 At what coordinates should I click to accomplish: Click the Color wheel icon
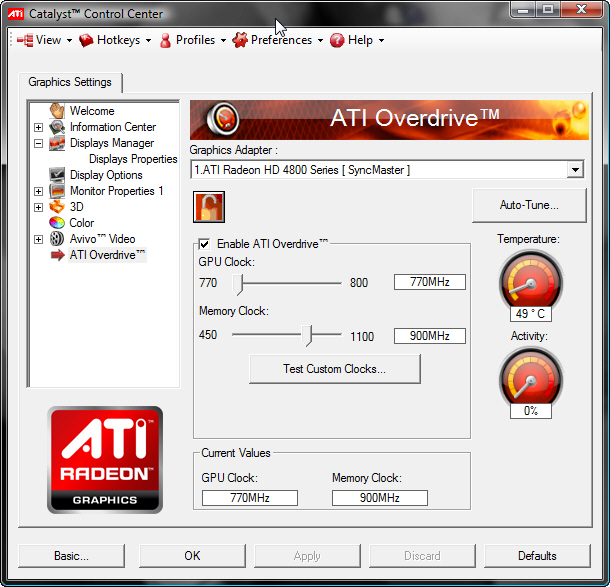[57, 223]
